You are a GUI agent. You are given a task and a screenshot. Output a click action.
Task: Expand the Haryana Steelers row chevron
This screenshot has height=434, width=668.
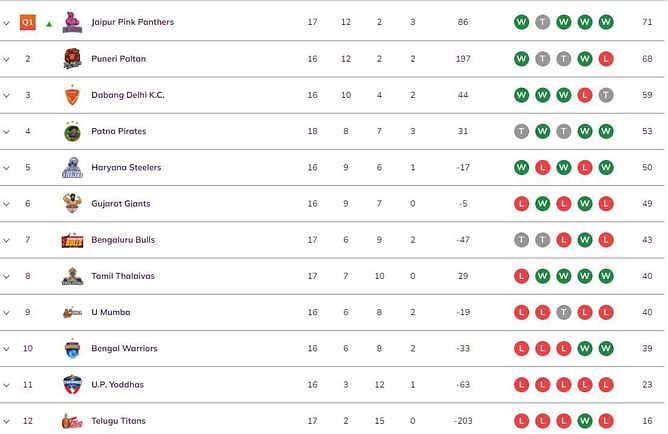pos(6,168)
